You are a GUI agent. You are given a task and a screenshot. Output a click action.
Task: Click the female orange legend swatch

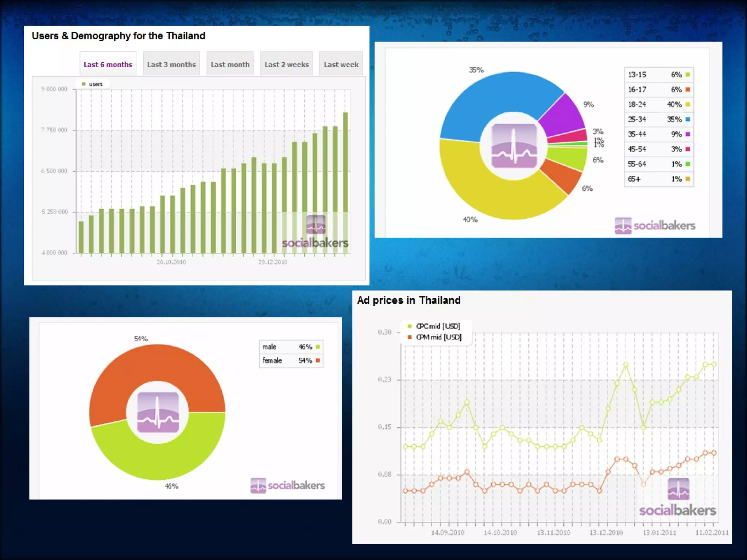point(318,361)
